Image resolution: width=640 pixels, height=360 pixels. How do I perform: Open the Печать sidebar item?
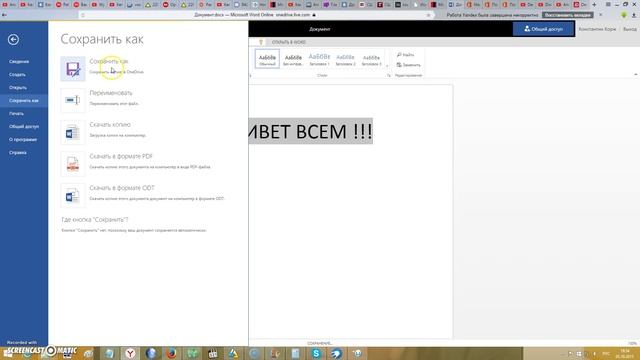tap(16, 113)
